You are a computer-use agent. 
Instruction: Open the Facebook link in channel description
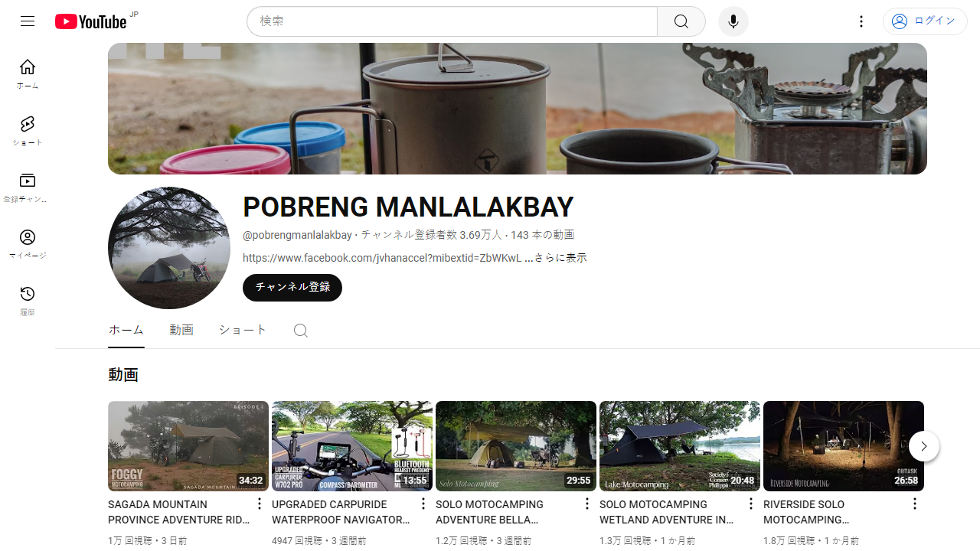coord(382,258)
